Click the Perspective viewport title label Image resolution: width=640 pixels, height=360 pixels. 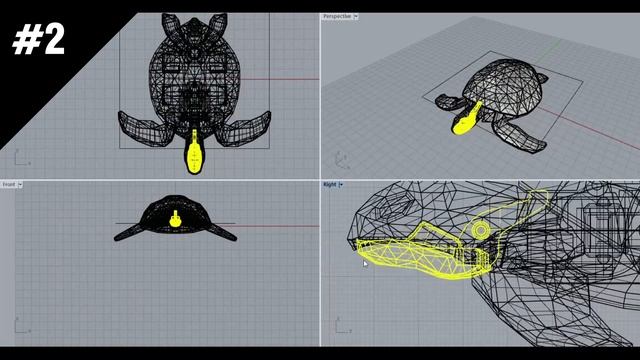pyautogui.click(x=337, y=17)
